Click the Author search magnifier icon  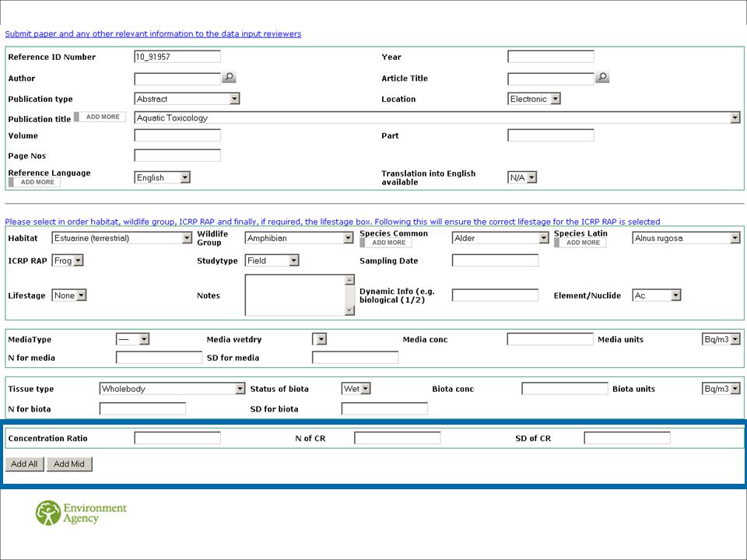coord(229,77)
